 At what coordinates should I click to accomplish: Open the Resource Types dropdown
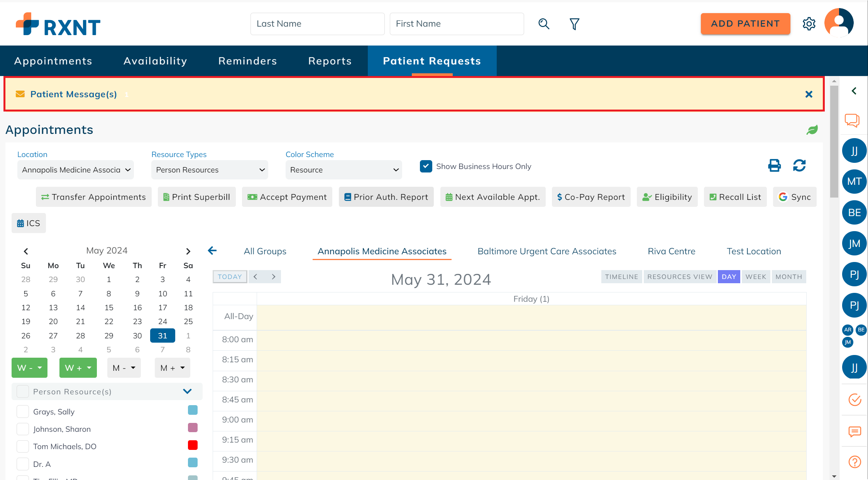210,170
